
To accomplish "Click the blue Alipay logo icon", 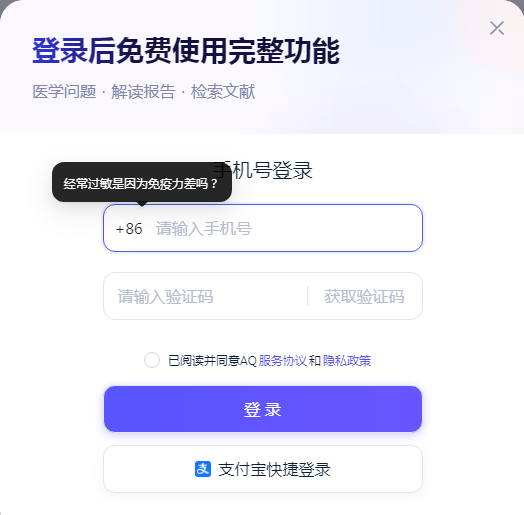I will pos(203,469).
